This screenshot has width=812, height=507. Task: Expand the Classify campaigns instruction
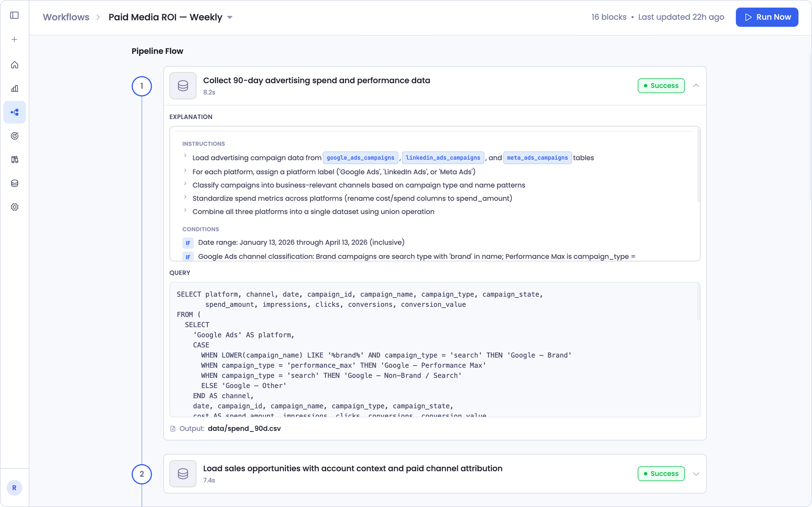click(x=185, y=184)
